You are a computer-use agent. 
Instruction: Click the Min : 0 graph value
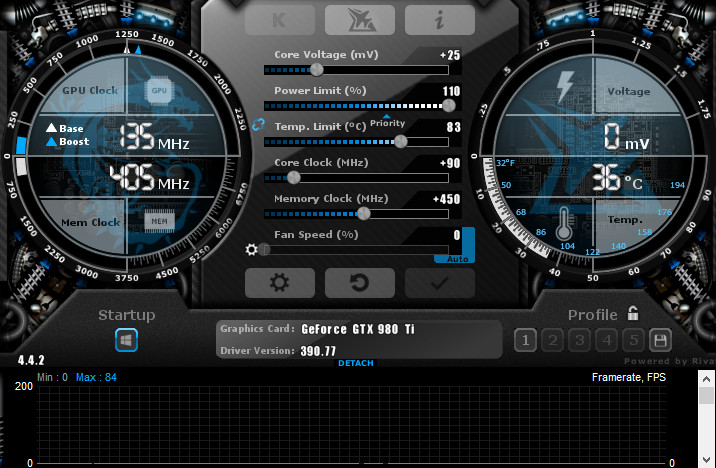(x=52, y=377)
